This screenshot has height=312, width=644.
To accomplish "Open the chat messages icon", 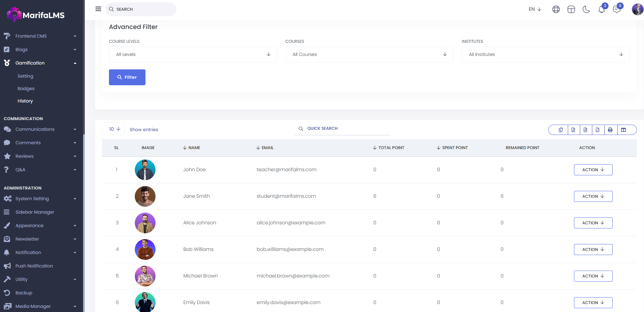I will point(617,10).
